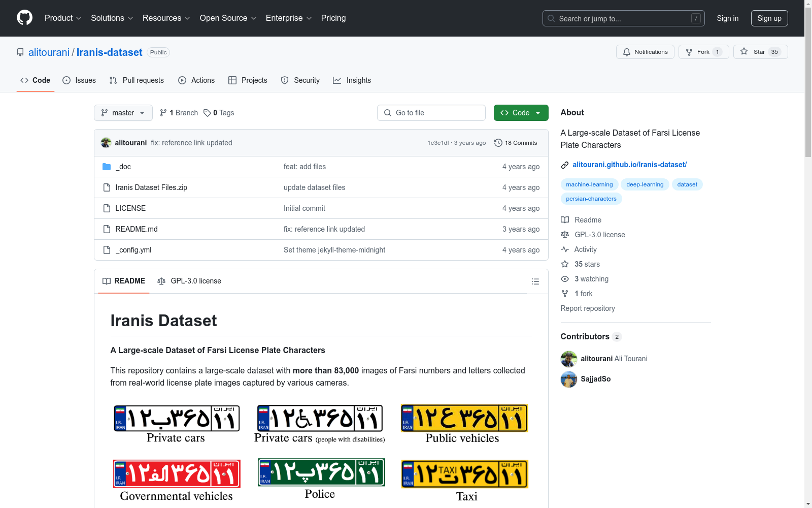Click the pulse icon next to Activity

[x=565, y=249]
